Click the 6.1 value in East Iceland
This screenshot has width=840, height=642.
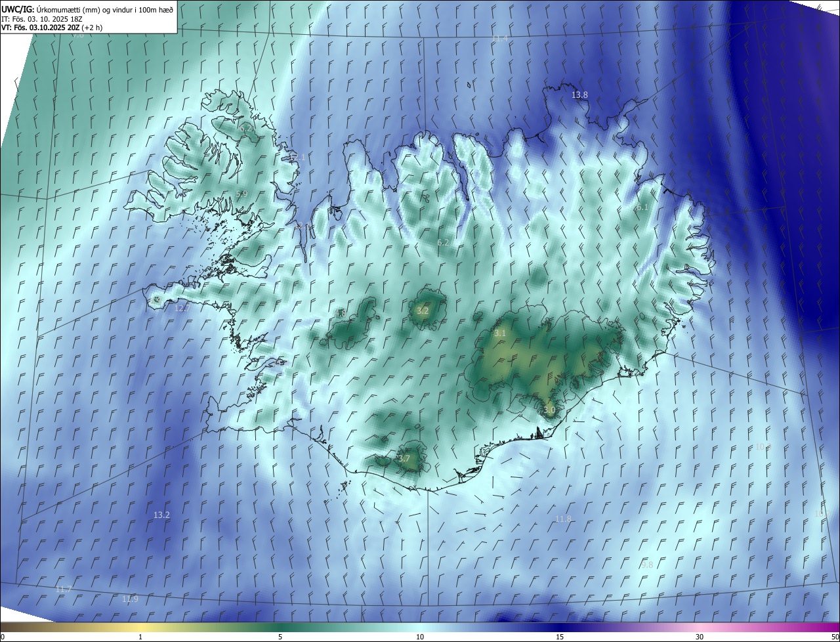click(642, 207)
